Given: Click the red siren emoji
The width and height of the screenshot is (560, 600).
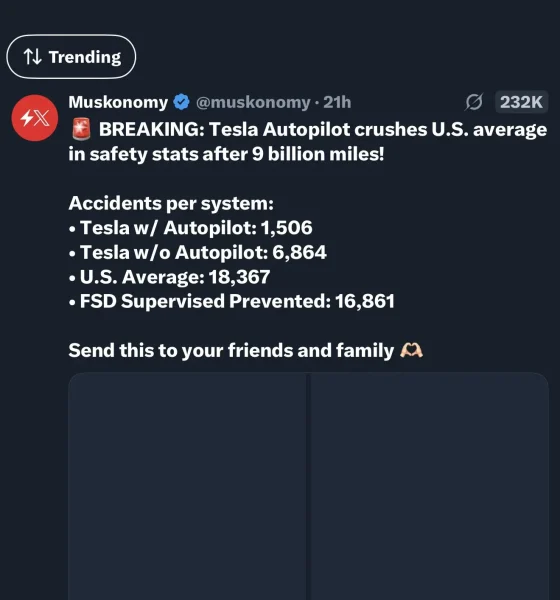Looking at the screenshot, I should [82, 129].
